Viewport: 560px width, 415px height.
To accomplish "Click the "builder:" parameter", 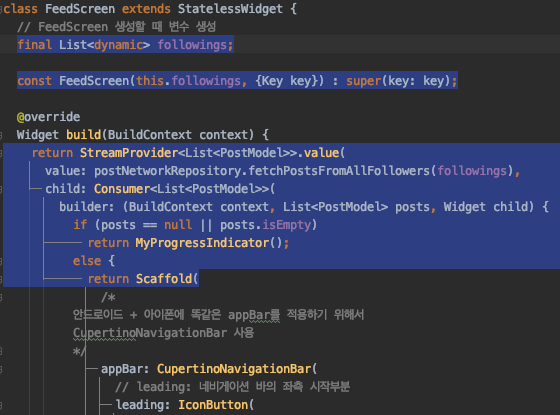I will [x=87, y=207].
